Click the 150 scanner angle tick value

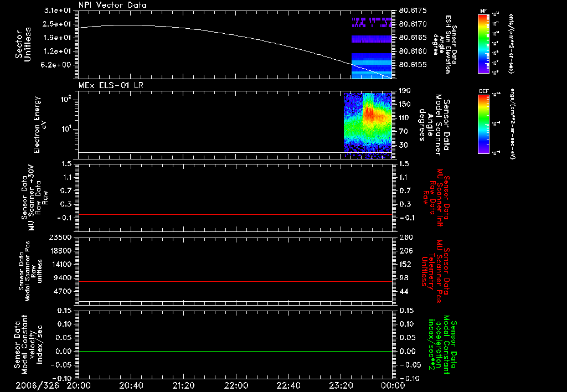tap(405, 104)
